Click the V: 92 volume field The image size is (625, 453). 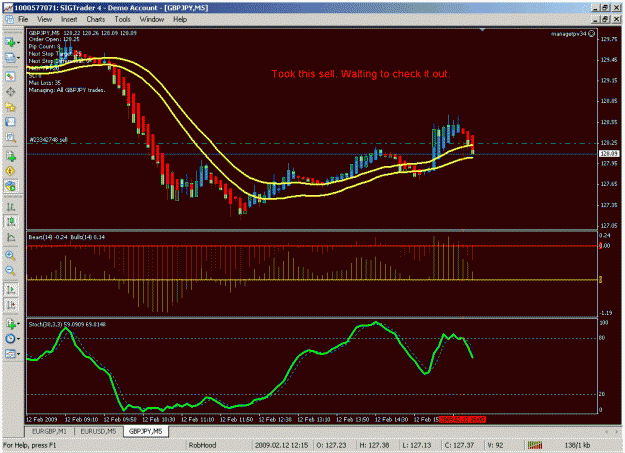coord(495,445)
